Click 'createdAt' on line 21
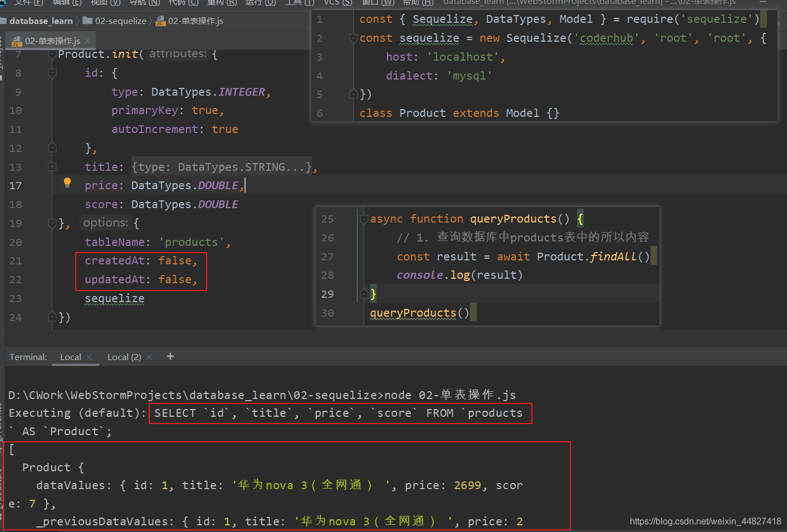The image size is (787, 532). (x=115, y=260)
